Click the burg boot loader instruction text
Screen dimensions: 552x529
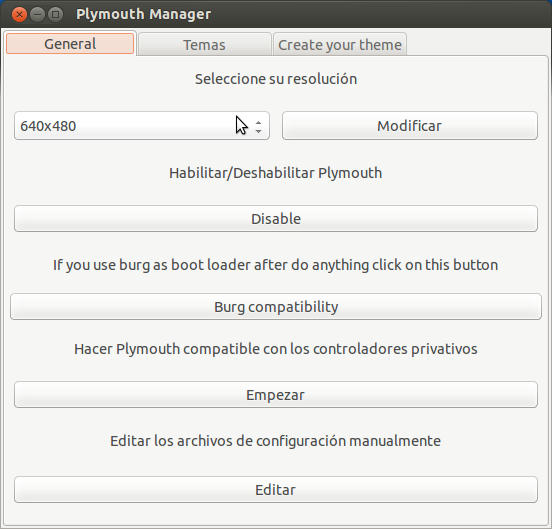(276, 265)
